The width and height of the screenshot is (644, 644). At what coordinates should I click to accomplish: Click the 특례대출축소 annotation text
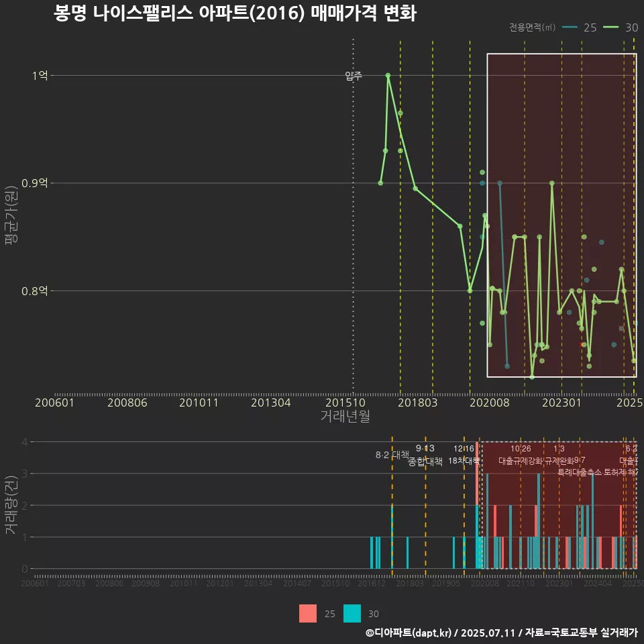(x=580, y=472)
